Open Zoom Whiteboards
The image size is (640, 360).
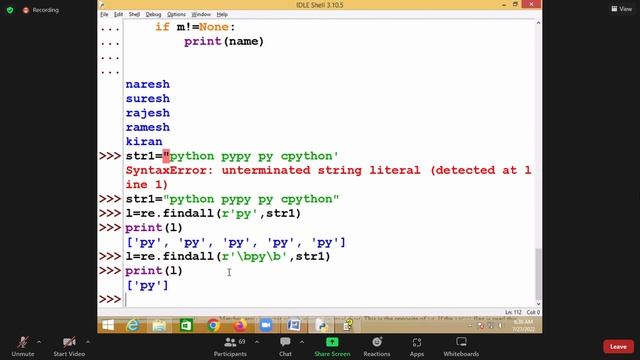[461, 346]
